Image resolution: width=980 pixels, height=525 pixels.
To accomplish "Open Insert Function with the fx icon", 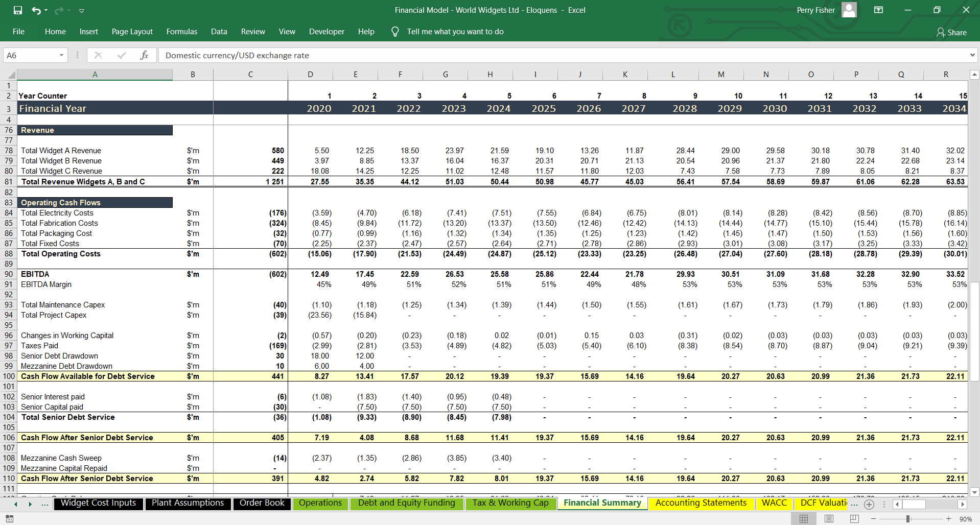I will click(145, 55).
